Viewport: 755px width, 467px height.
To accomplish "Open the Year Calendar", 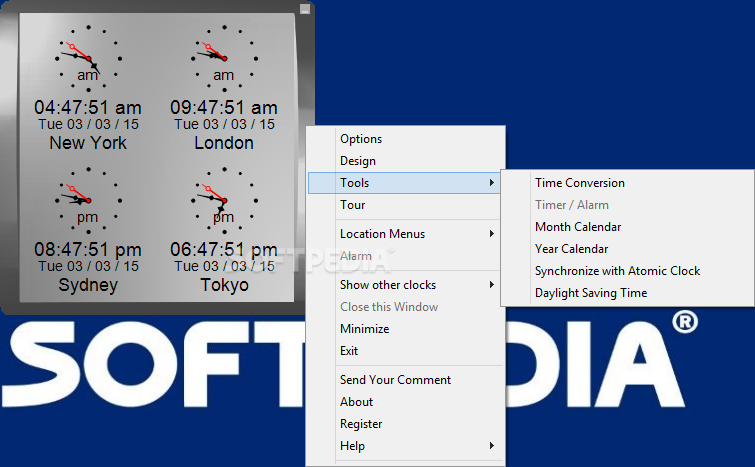I will click(627, 249).
